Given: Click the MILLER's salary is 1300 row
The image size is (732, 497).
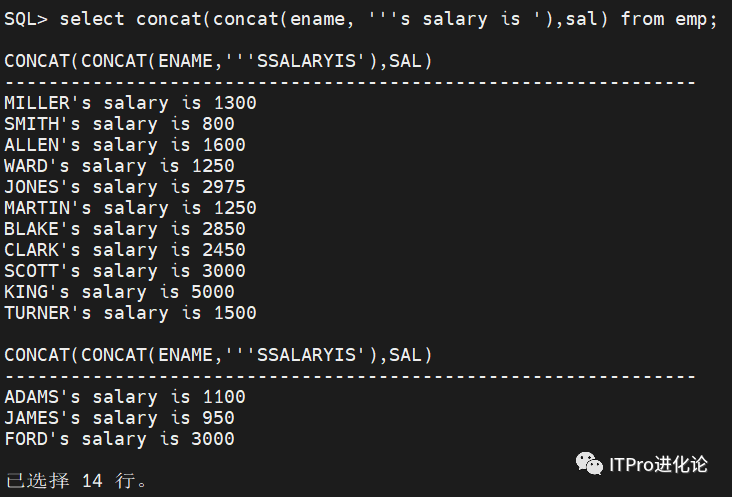Looking at the screenshot, I should [x=130, y=103].
